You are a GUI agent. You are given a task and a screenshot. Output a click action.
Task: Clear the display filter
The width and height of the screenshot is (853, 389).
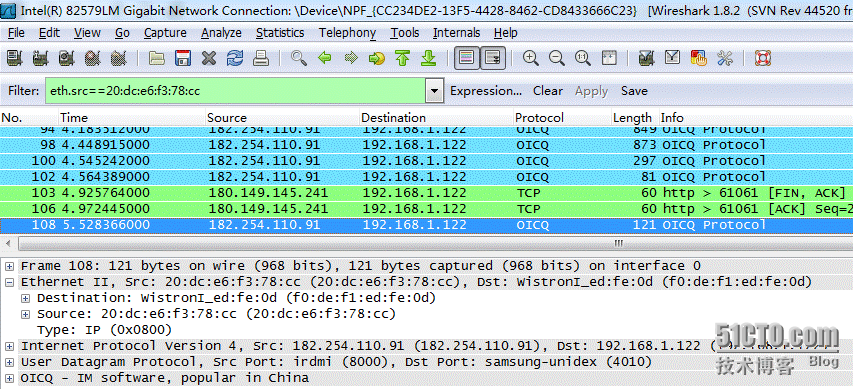(548, 91)
